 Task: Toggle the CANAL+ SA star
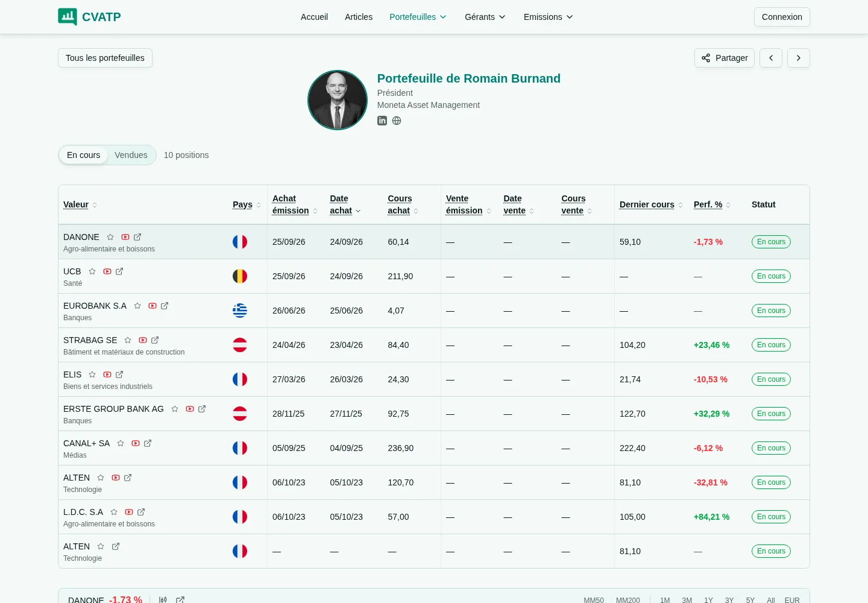[121, 443]
